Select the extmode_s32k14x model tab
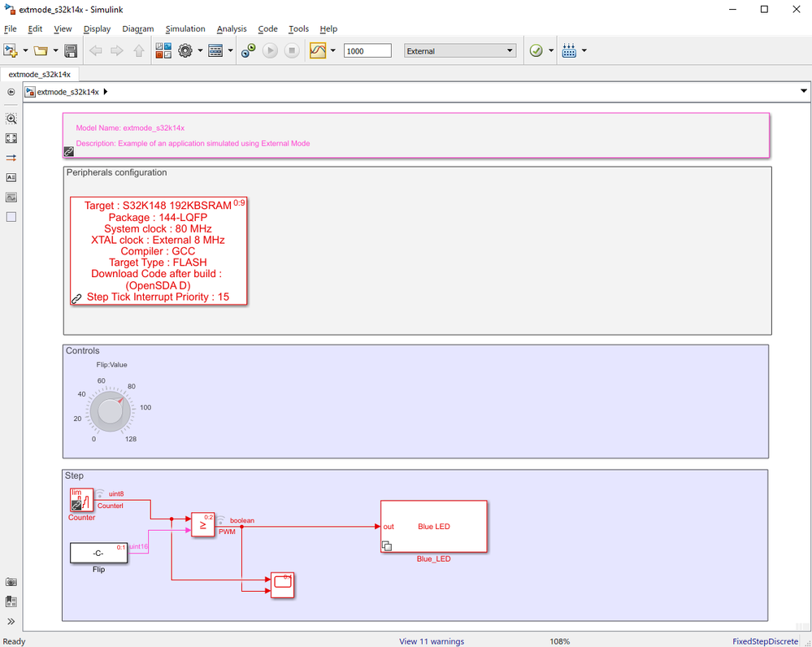812x647 pixels. pyautogui.click(x=39, y=75)
